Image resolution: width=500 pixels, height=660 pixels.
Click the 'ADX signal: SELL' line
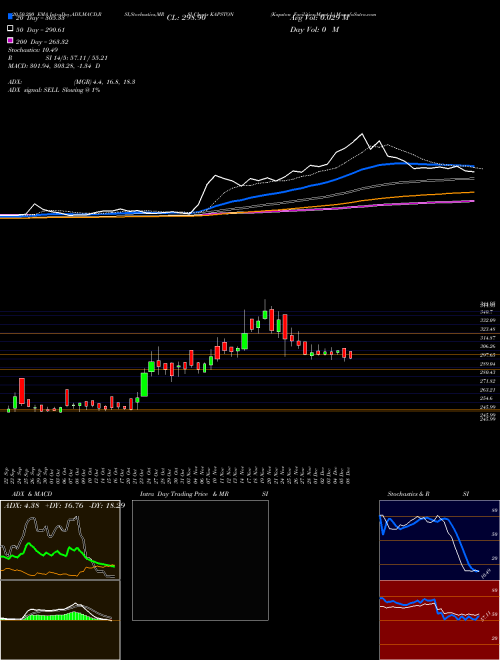pyautogui.click(x=54, y=90)
